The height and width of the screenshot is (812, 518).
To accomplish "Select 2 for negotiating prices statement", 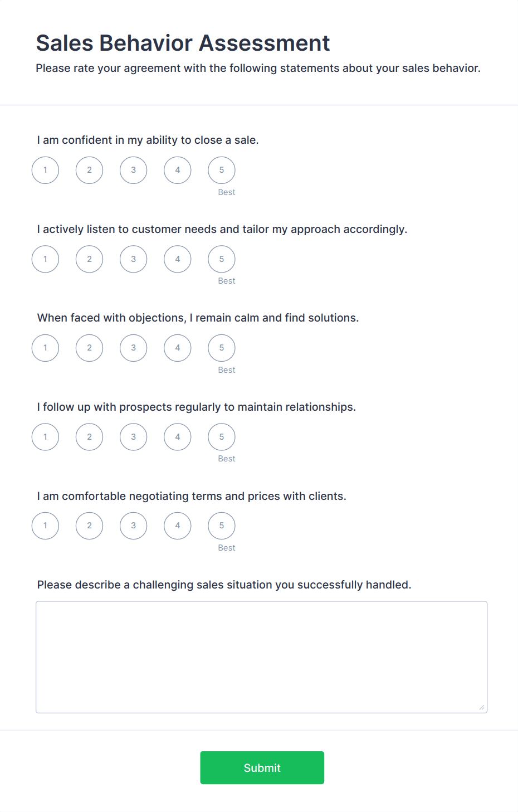I will pyautogui.click(x=90, y=526).
